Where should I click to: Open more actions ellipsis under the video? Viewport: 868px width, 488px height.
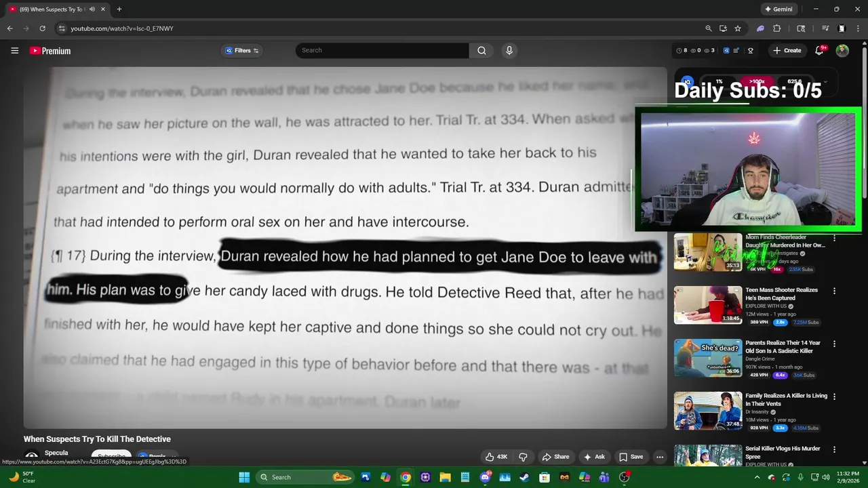(x=659, y=457)
